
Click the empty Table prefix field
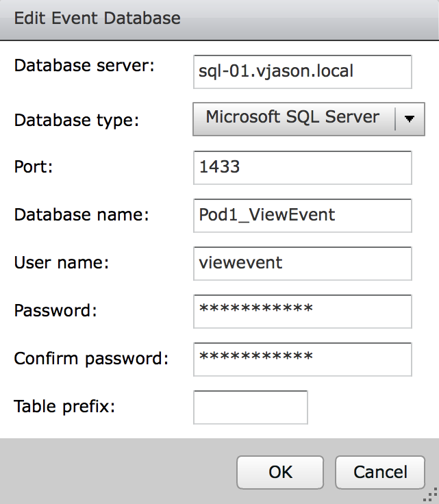[251, 407]
